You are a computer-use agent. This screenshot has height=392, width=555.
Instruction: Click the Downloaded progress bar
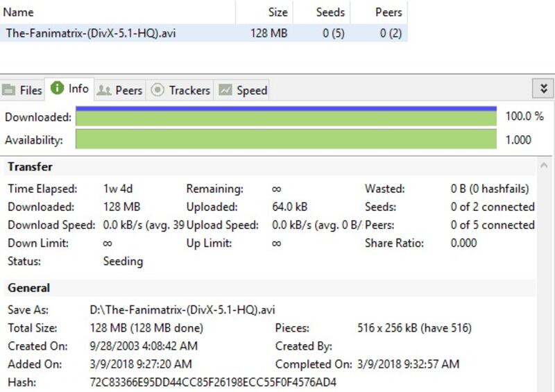coord(286,117)
